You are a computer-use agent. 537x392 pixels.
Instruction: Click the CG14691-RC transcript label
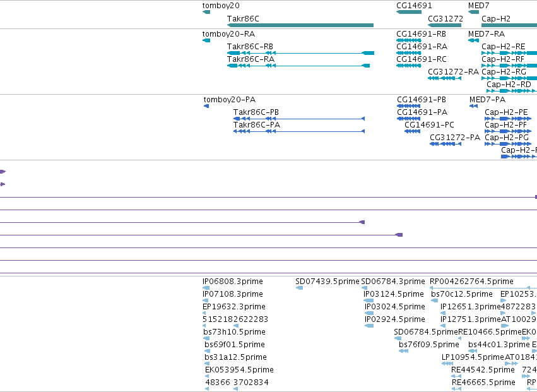point(422,59)
